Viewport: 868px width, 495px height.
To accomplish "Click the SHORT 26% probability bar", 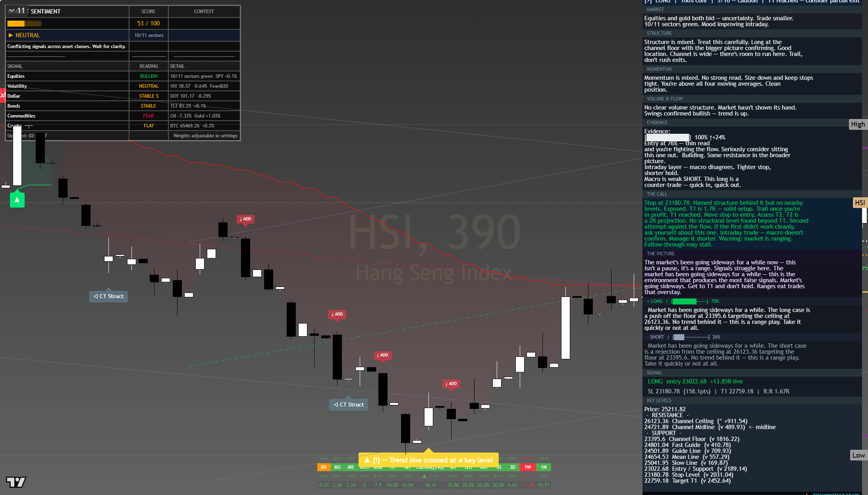I will (692, 337).
